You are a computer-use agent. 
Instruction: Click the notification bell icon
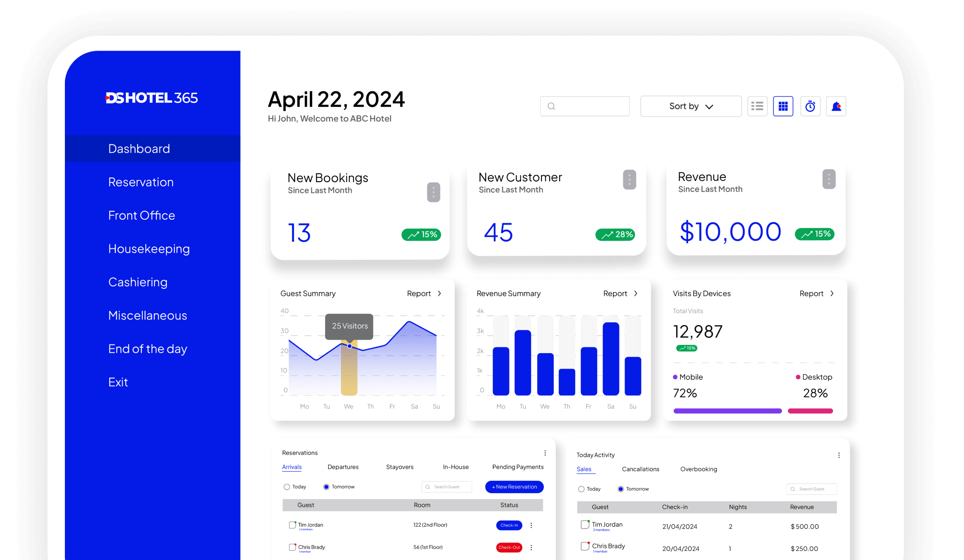[836, 106]
